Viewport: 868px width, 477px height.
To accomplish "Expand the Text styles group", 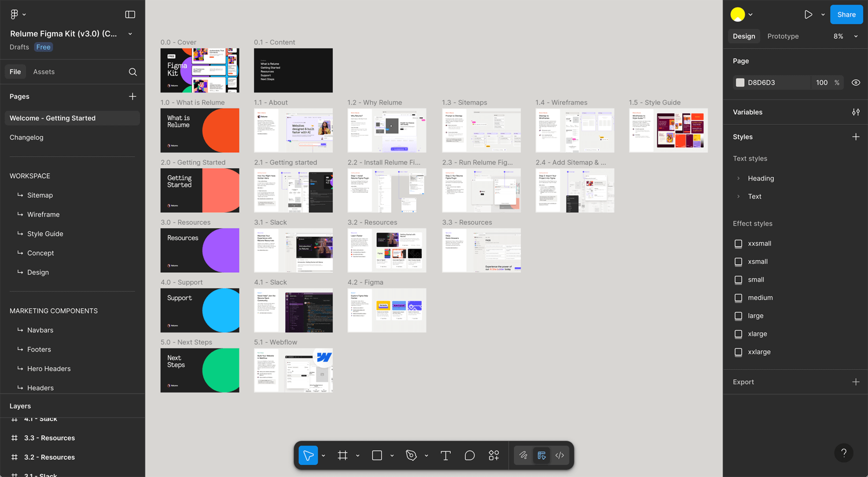I will pyautogui.click(x=738, y=197).
